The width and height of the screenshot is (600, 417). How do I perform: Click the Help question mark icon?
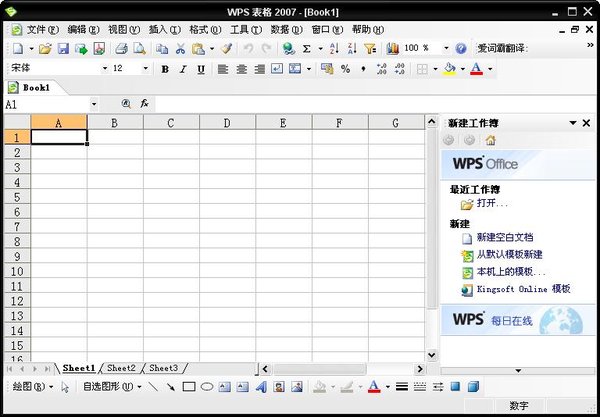(461, 49)
